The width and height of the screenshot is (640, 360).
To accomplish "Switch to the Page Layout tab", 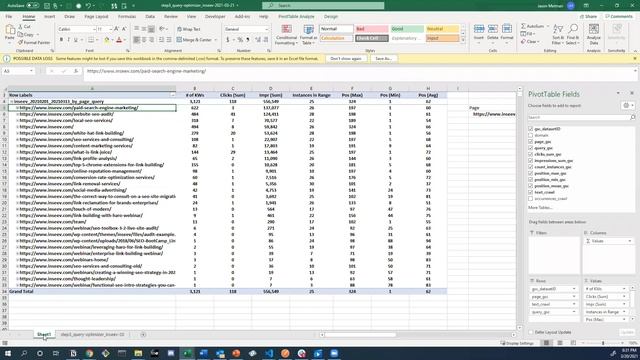I will [96, 17].
